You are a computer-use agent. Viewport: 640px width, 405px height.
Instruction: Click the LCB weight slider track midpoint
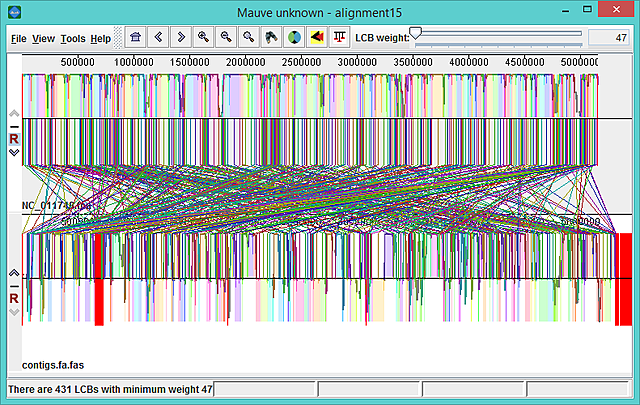point(498,33)
